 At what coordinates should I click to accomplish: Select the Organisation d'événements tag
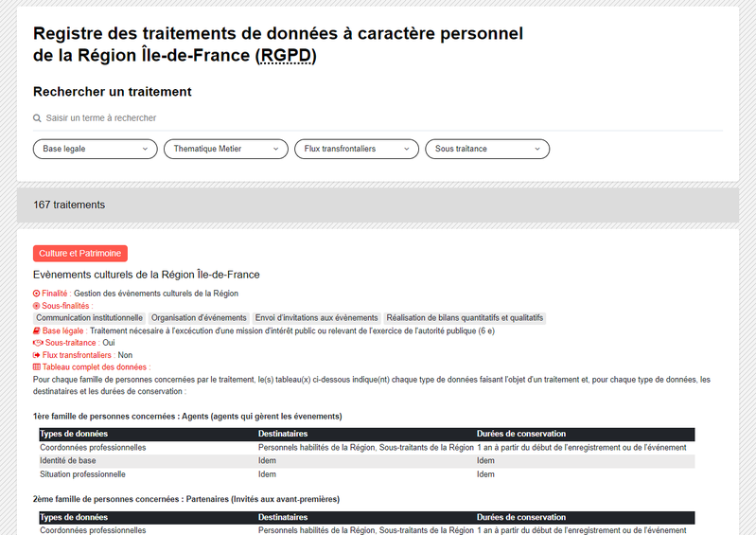(199, 318)
